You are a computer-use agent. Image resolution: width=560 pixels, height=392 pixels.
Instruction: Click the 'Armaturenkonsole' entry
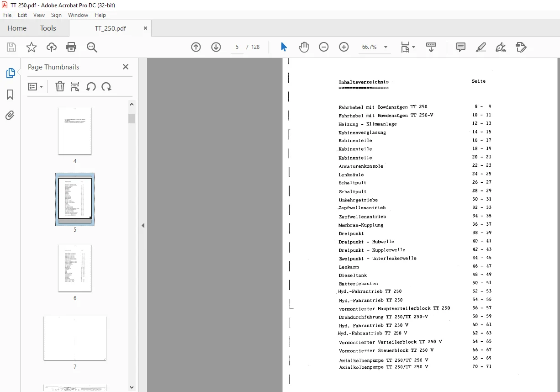[361, 166]
